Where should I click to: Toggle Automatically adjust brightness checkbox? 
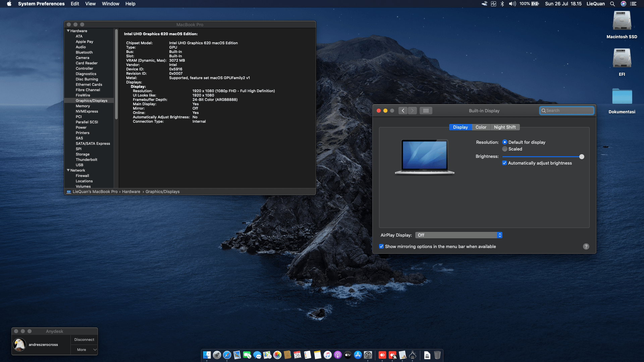504,163
